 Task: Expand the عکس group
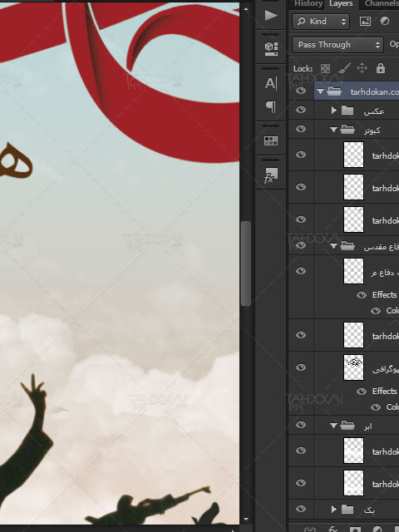point(334,110)
